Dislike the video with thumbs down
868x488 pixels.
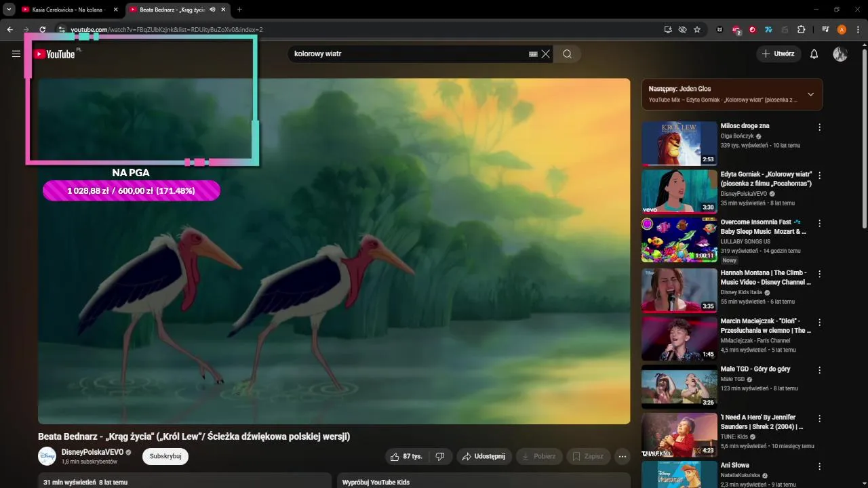(x=440, y=456)
